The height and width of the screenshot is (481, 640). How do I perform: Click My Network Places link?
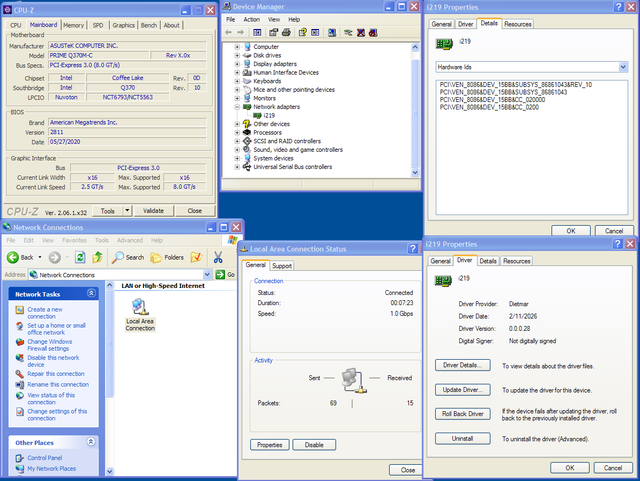51,468
